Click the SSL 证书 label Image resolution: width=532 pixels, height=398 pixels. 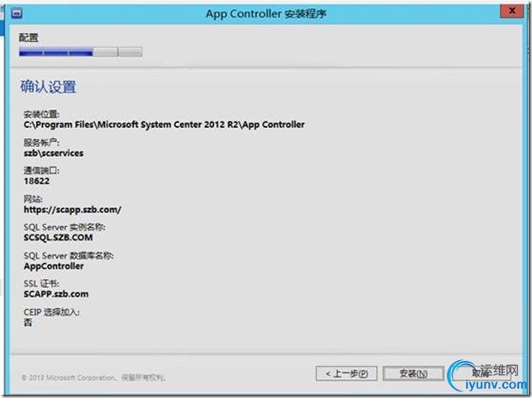(41, 283)
